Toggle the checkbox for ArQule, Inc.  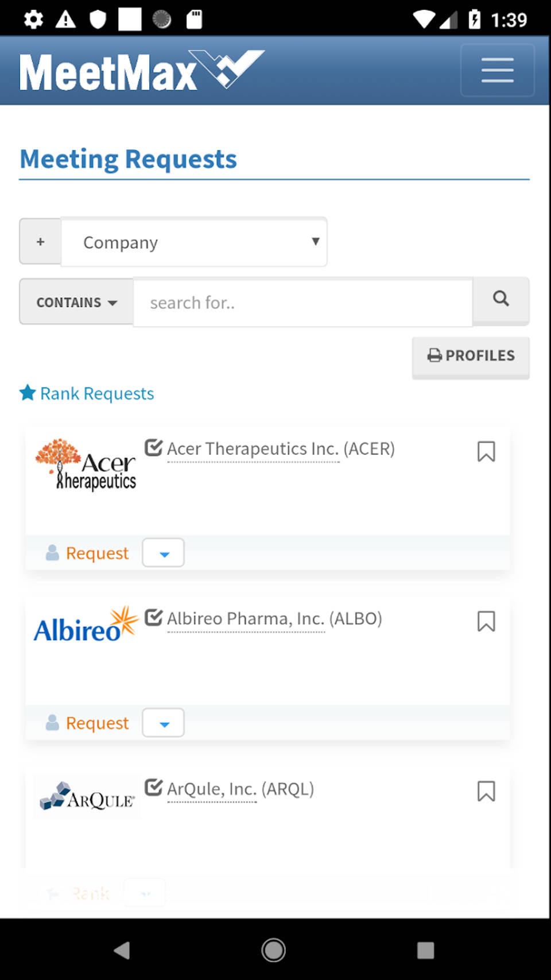point(153,787)
